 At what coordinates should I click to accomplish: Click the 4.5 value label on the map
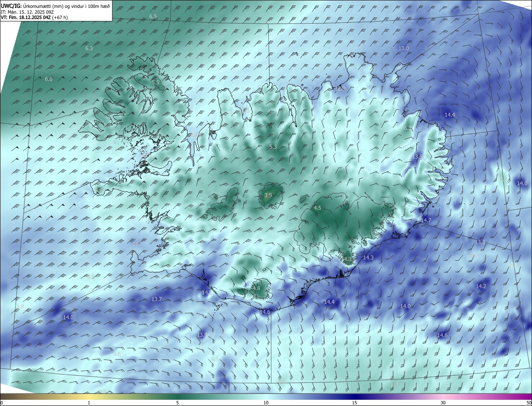click(x=318, y=208)
